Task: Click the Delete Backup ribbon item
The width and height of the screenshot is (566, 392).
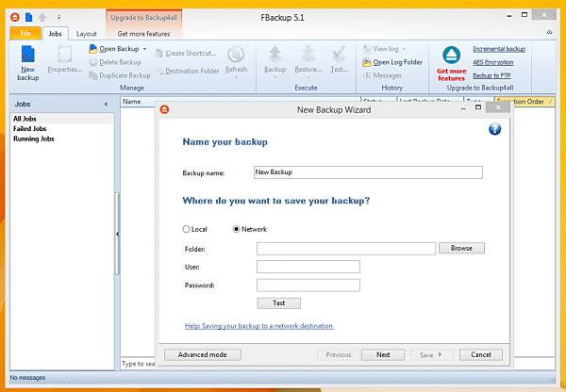Action: pyautogui.click(x=115, y=62)
